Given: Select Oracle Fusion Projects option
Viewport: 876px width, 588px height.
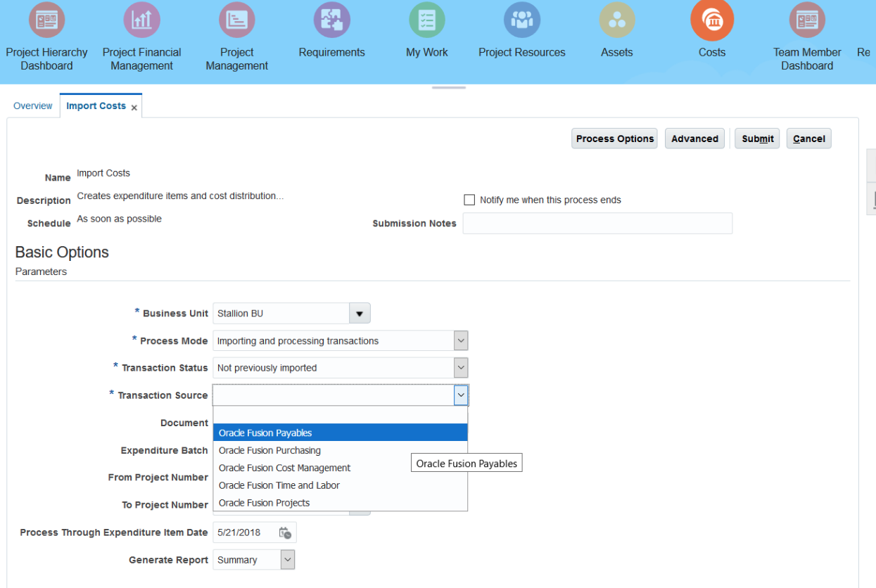Looking at the screenshot, I should (x=341, y=503).
